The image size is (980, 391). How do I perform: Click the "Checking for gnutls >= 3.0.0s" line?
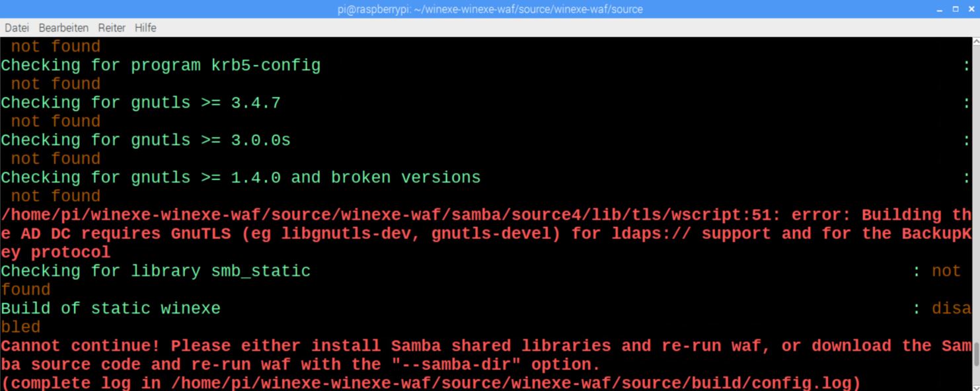click(x=145, y=140)
